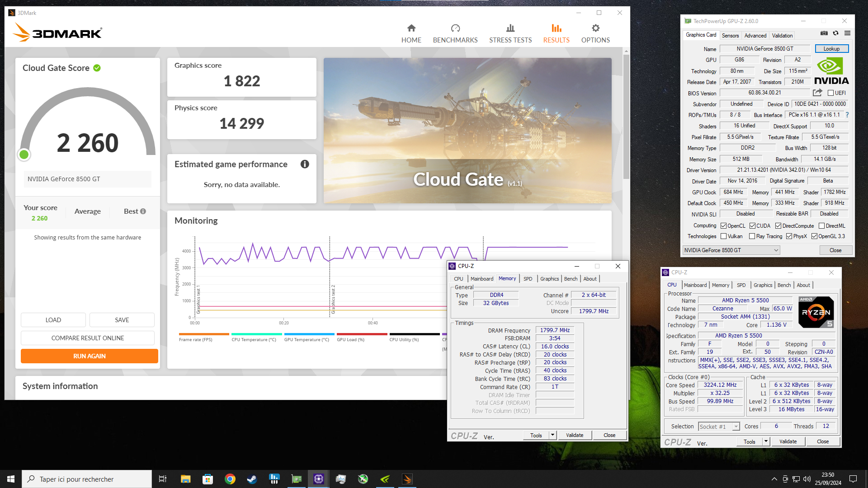Click NVIDIA logo in GPU-Z

831,71
